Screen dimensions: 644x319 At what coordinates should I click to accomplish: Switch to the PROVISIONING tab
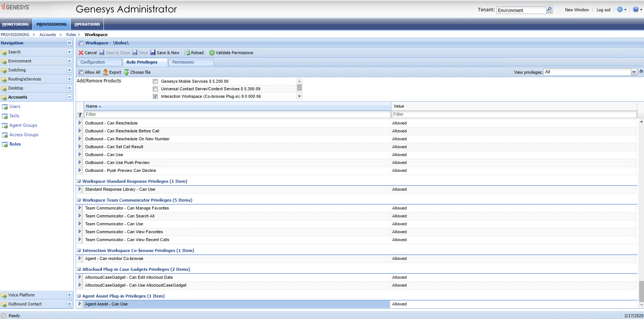tap(52, 24)
